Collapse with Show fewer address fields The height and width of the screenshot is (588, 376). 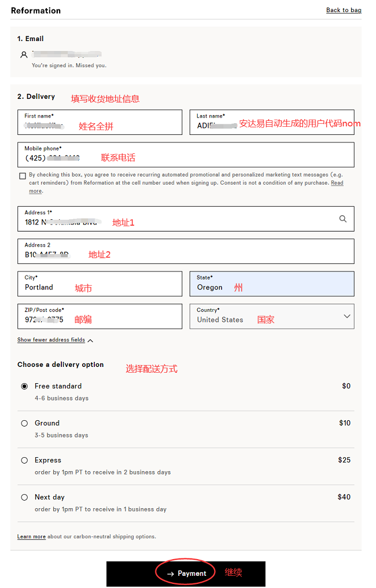click(55, 340)
